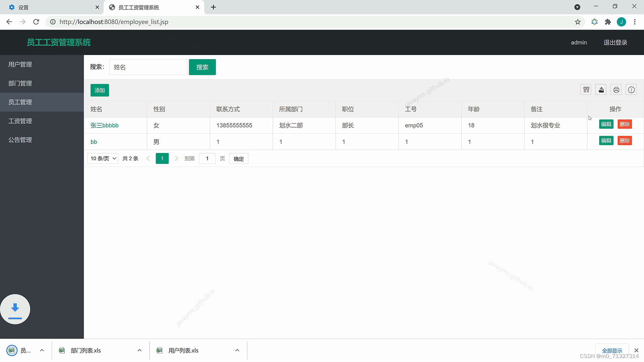Reload the page with the refresh icon
The image size is (644, 362).
point(36,22)
